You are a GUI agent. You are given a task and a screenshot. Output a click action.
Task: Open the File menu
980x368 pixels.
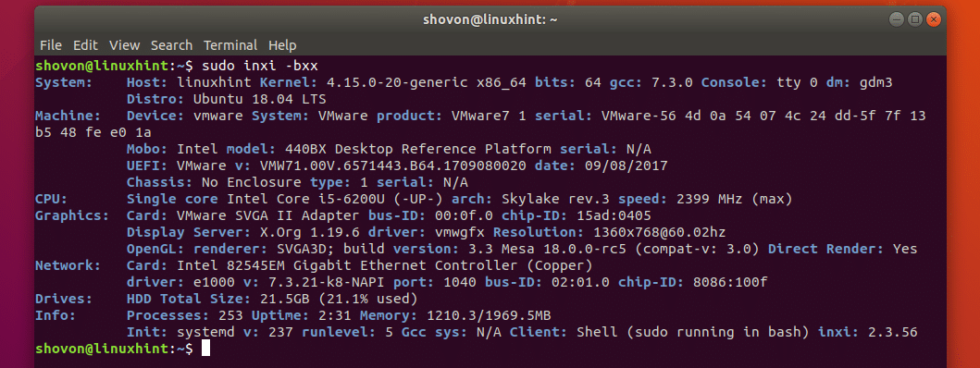point(51,45)
